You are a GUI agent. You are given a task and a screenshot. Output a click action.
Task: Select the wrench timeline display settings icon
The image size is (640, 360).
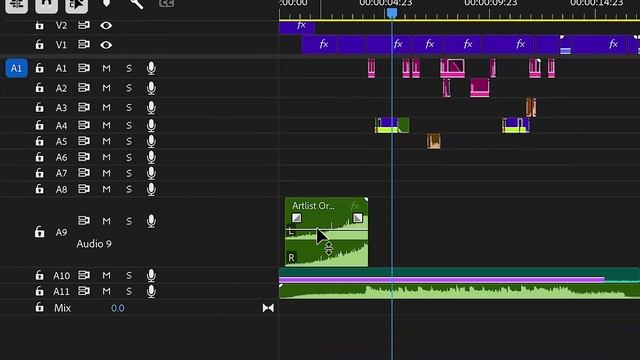click(x=137, y=4)
